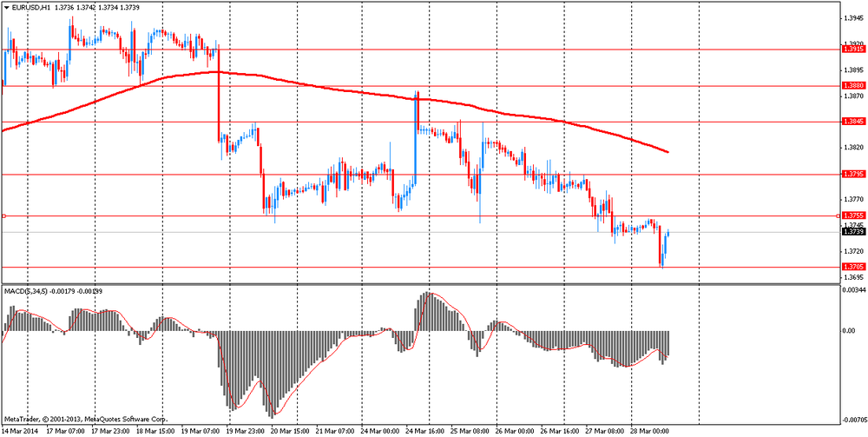Click the 1.3720 price scale value
Image resolution: width=868 pixels, height=437 pixels.
[x=853, y=251]
